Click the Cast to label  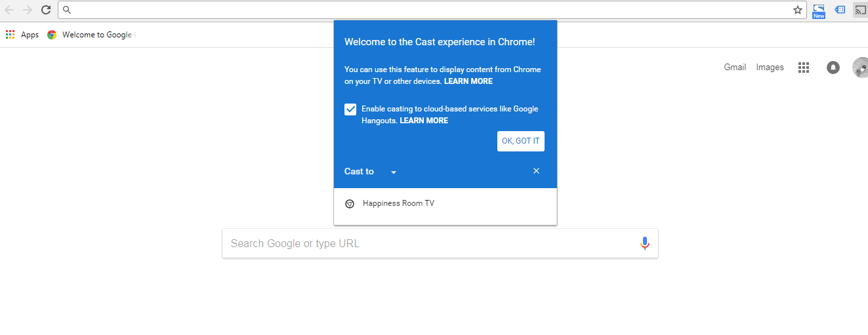point(359,171)
